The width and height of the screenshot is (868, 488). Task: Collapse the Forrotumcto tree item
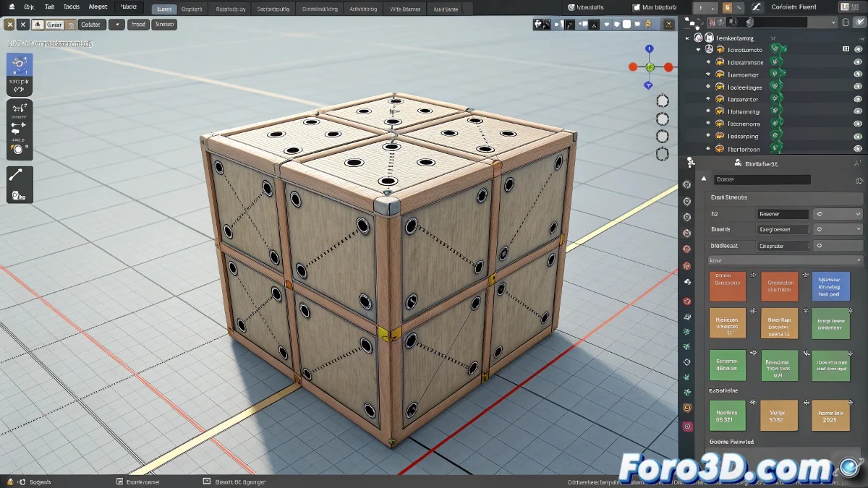[x=698, y=50]
